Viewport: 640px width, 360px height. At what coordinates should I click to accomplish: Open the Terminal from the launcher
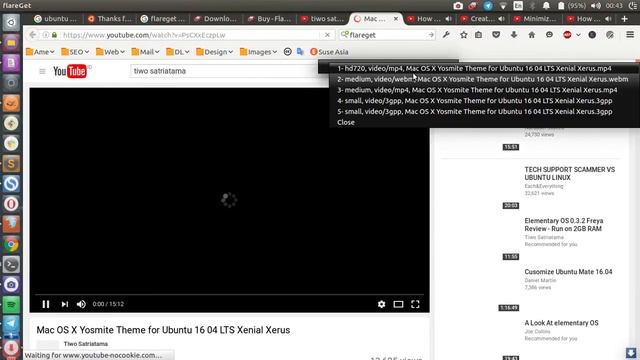tap(11, 264)
